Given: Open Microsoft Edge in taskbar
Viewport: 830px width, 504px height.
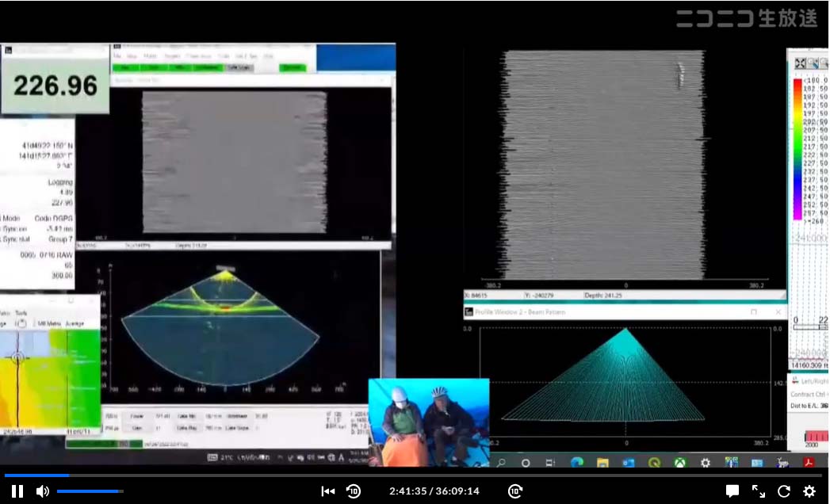Looking at the screenshot, I should point(576,463).
